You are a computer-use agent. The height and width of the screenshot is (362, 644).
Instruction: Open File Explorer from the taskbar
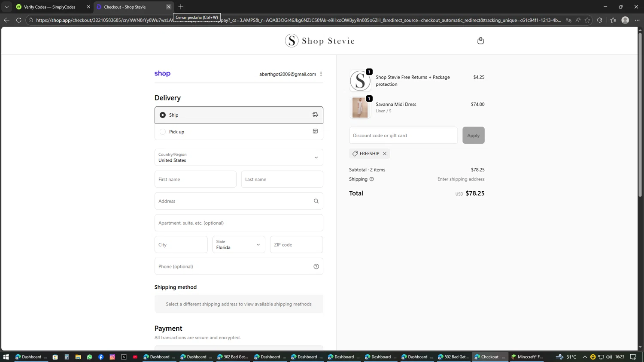(78, 357)
